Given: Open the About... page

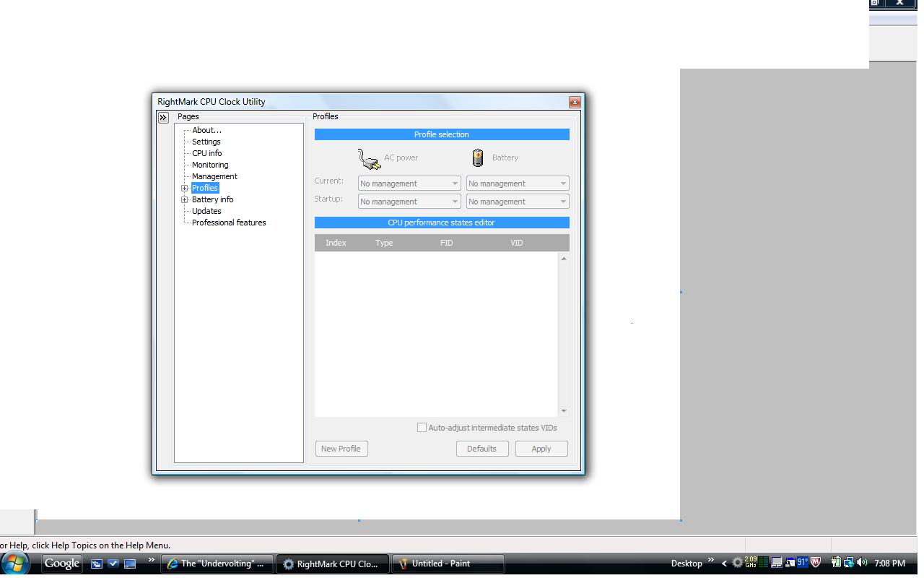Looking at the screenshot, I should 206,130.
